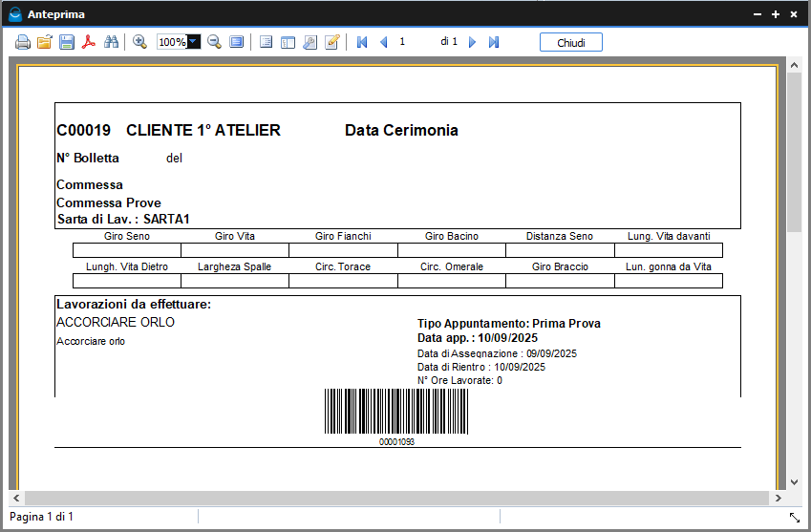Image resolution: width=811 pixels, height=532 pixels.
Task: Save the preview with floppy disk icon
Action: click(x=67, y=42)
